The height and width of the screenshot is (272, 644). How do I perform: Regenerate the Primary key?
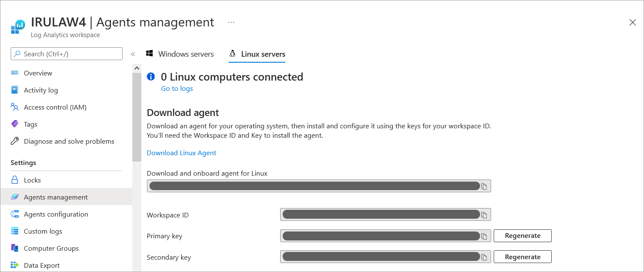(522, 236)
